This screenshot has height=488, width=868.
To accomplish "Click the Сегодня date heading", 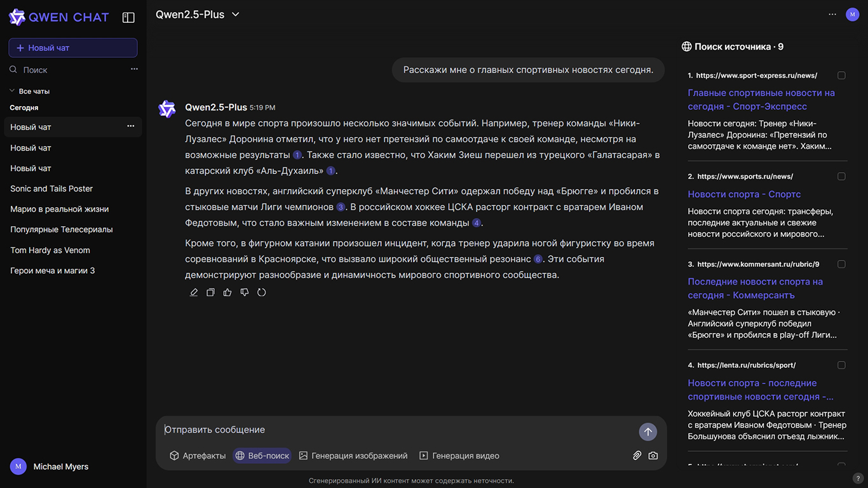I will [x=24, y=108].
